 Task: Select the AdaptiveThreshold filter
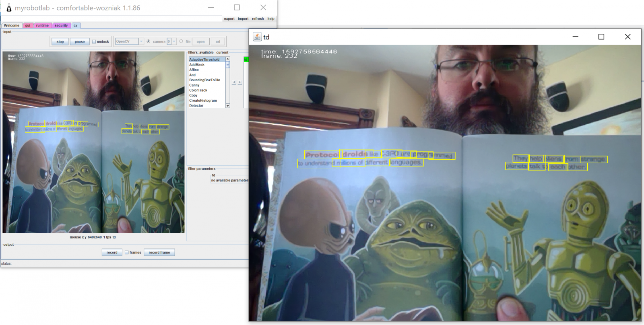click(207, 60)
